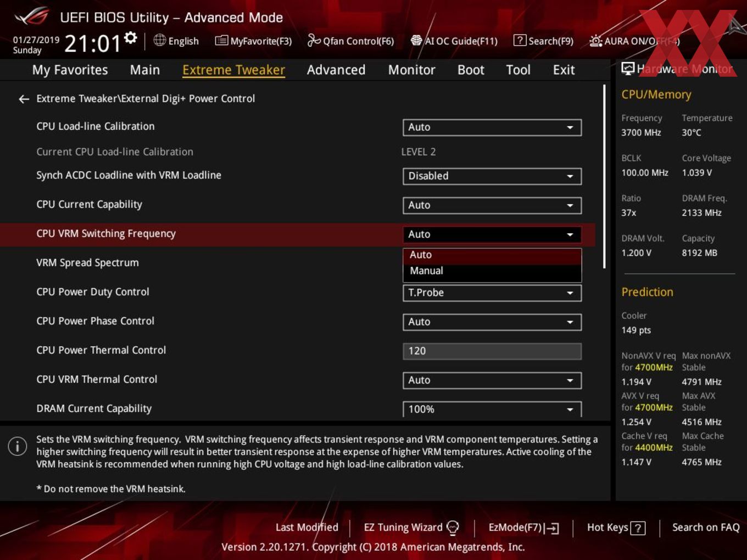Screen dimensions: 747x560
Task: Click the 4791 MHz max nonAVX value
Action: (702, 382)
